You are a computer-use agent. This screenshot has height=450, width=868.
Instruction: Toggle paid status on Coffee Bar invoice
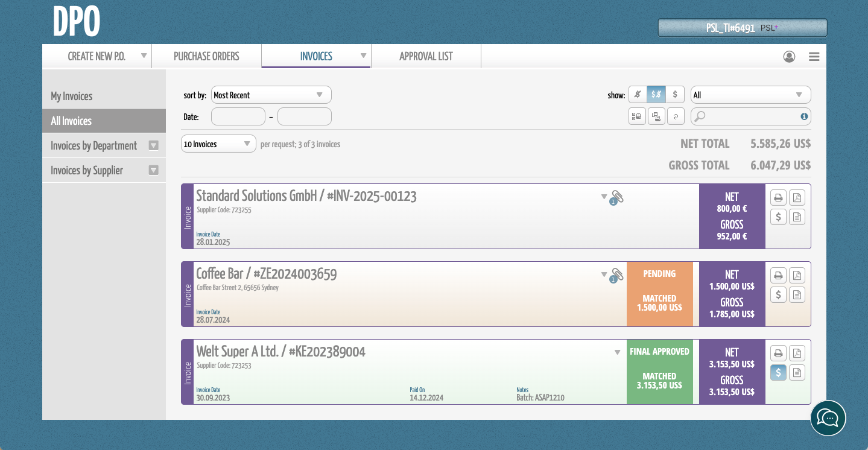[x=779, y=295]
